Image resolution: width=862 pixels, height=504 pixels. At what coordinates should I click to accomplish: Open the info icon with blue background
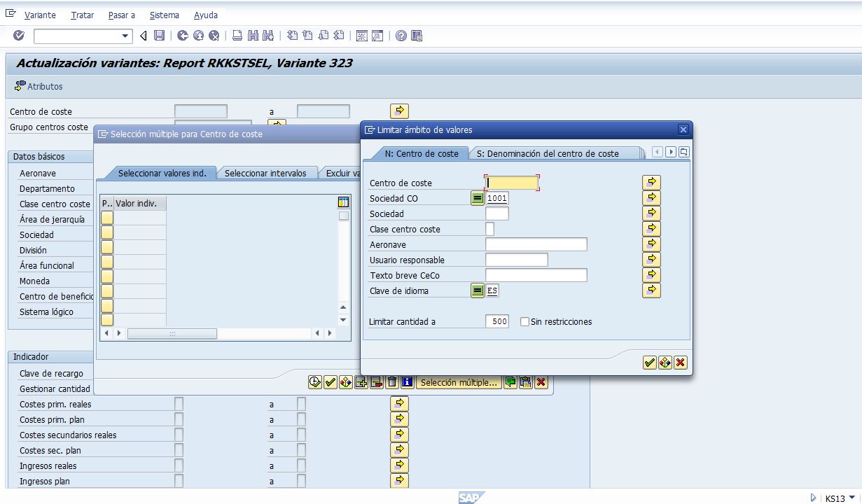point(407,382)
